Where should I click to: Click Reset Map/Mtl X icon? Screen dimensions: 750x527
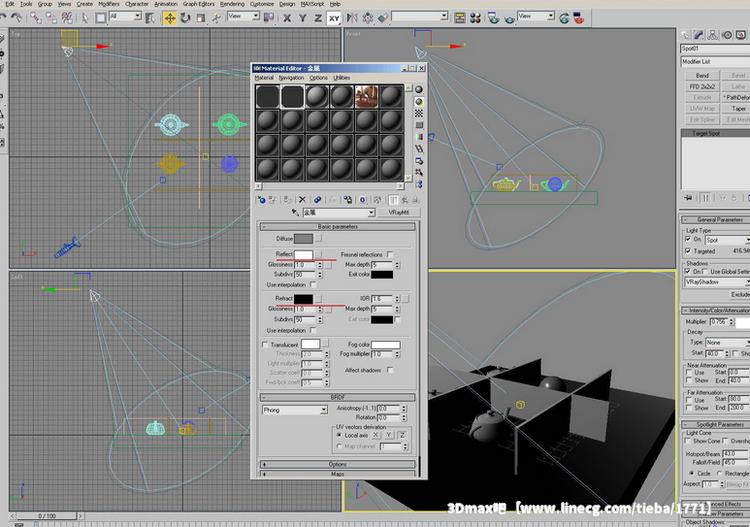point(302,200)
